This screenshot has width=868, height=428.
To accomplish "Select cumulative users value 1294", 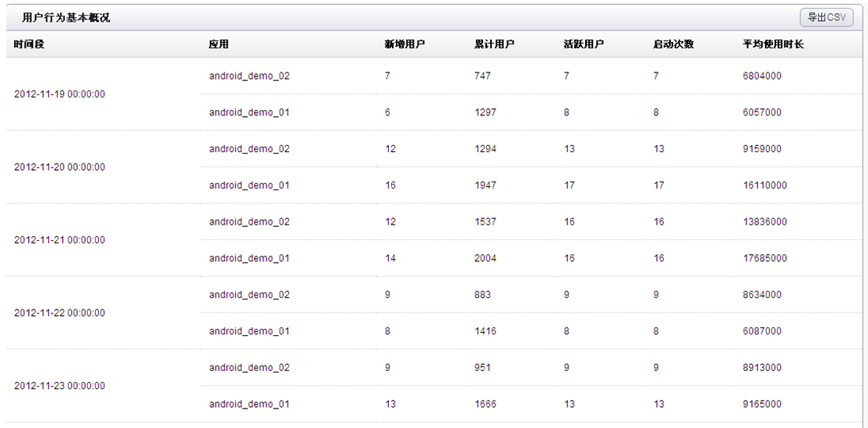I will pyautogui.click(x=485, y=149).
